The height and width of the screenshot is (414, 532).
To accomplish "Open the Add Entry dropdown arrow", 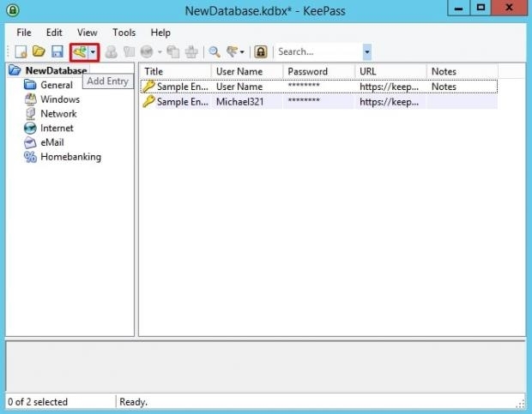I will tap(93, 52).
